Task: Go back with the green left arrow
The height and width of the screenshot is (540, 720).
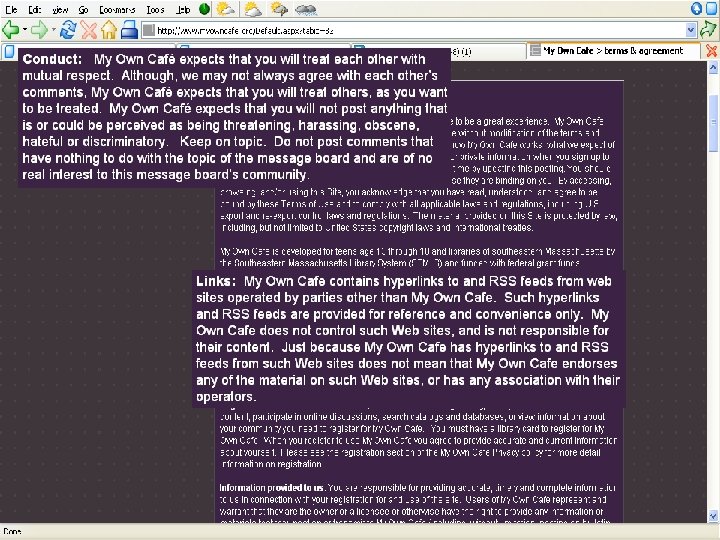Action: (11, 30)
